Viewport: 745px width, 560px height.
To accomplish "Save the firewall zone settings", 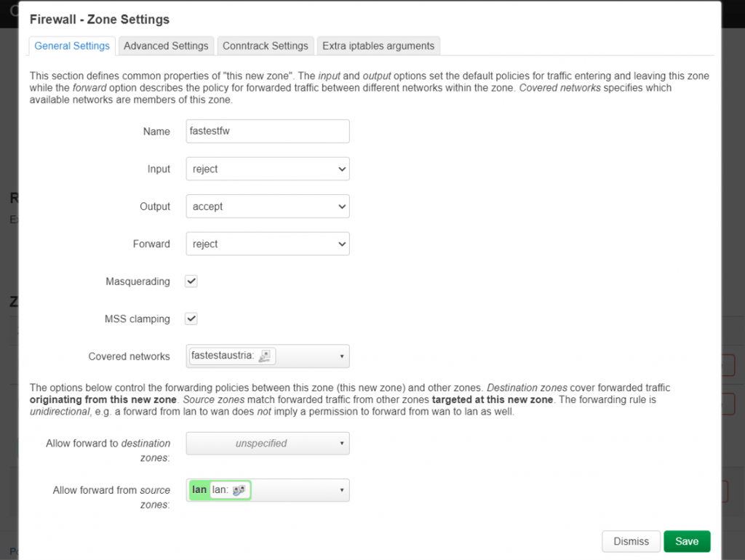I will click(x=687, y=541).
